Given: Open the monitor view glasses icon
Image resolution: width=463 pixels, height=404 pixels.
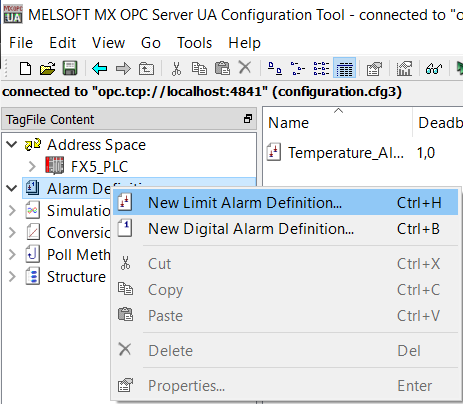Looking at the screenshot, I should coord(434,69).
